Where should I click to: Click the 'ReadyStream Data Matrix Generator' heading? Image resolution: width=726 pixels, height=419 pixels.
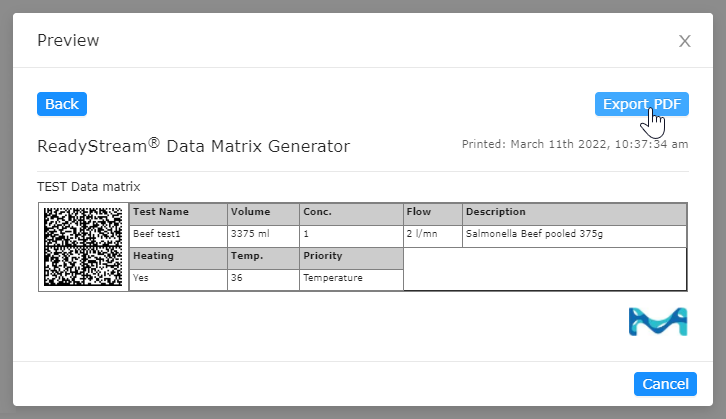pos(194,146)
